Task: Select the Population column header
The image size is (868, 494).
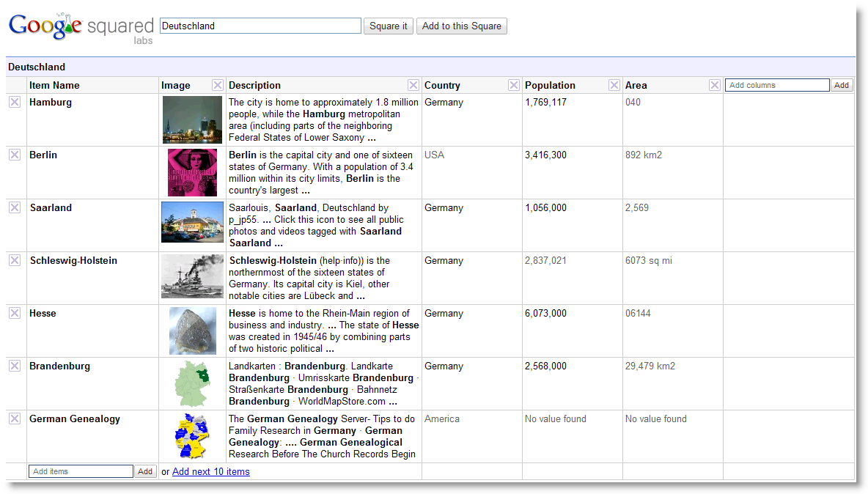Action: [x=551, y=85]
